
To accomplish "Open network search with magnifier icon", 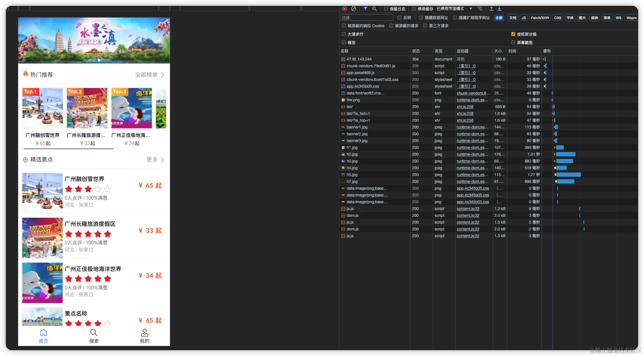I will [374, 9].
